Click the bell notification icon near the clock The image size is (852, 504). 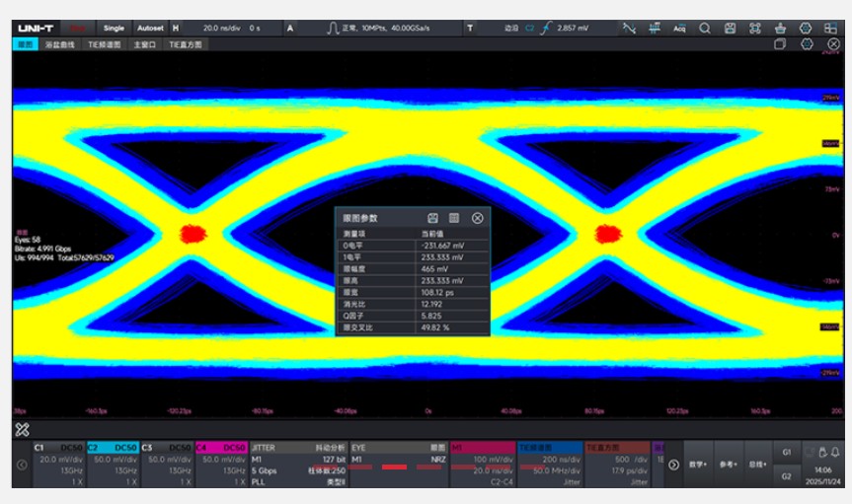tap(834, 453)
